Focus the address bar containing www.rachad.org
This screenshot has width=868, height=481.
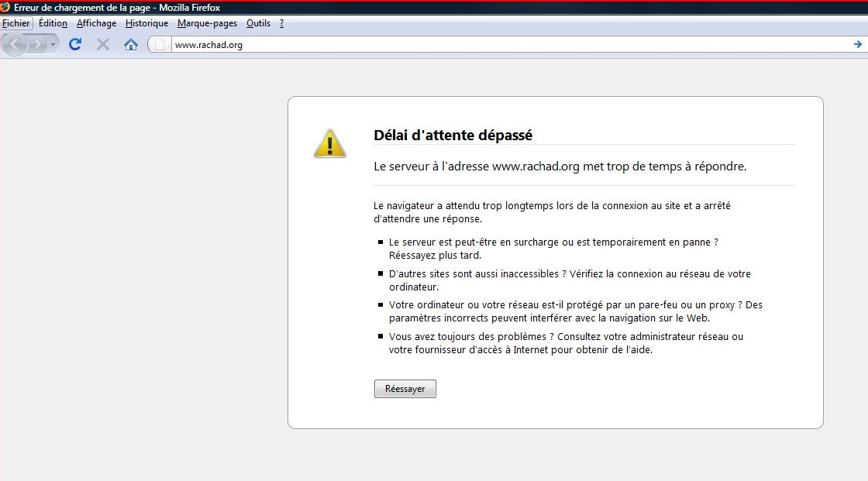[x=509, y=45]
